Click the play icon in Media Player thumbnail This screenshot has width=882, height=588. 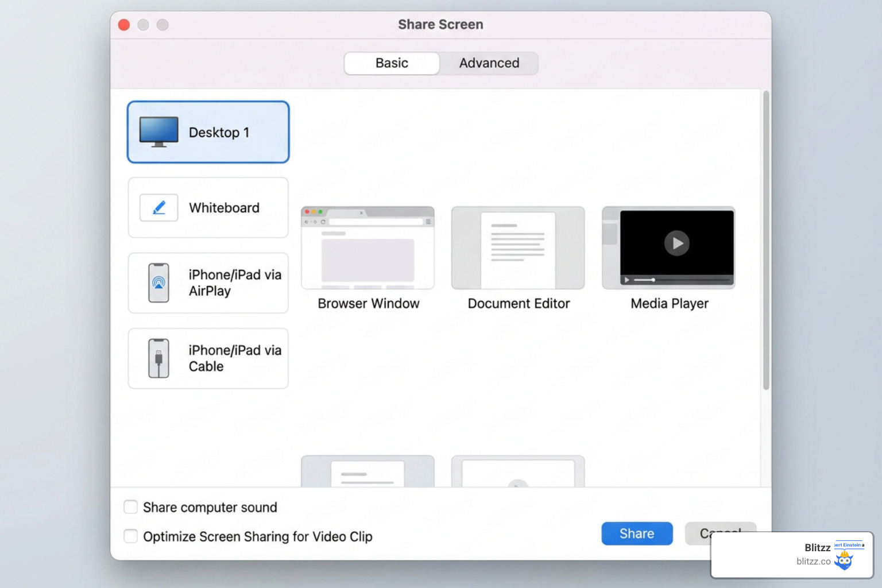[677, 243]
